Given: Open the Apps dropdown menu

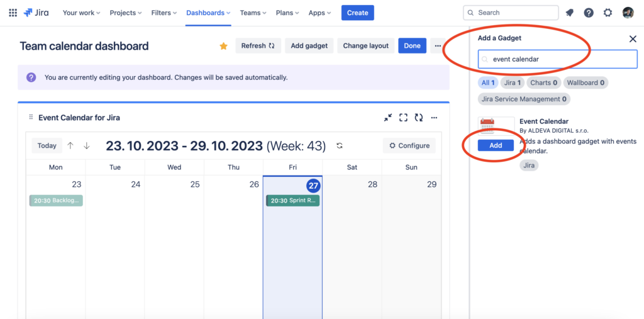Looking at the screenshot, I should click(x=320, y=13).
